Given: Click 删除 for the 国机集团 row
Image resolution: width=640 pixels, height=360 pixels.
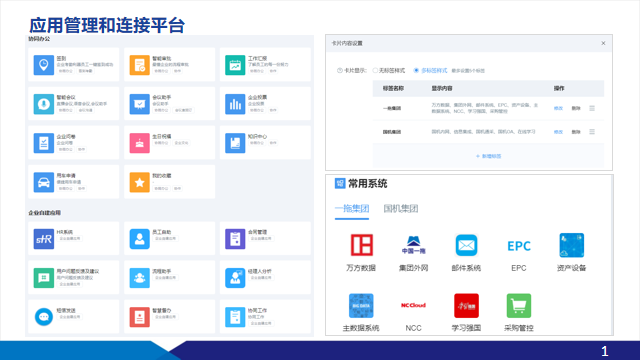Looking at the screenshot, I should [x=576, y=132].
